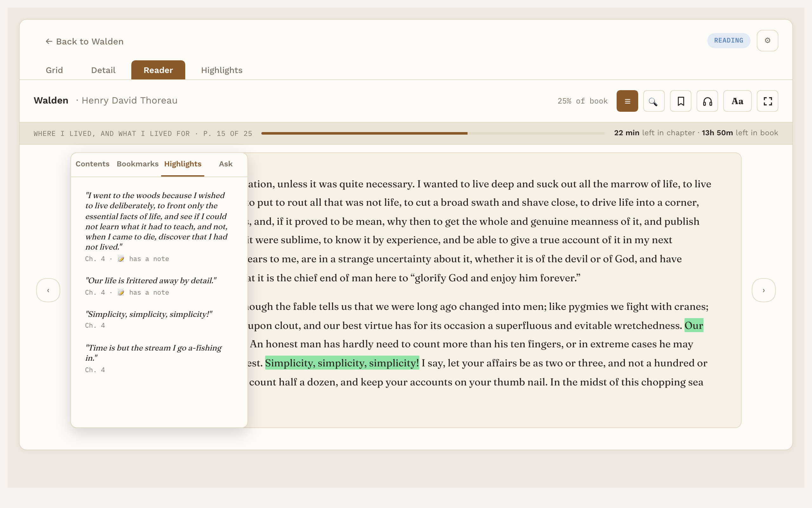Click the chapter progress bar
812x508 pixels.
point(433,133)
